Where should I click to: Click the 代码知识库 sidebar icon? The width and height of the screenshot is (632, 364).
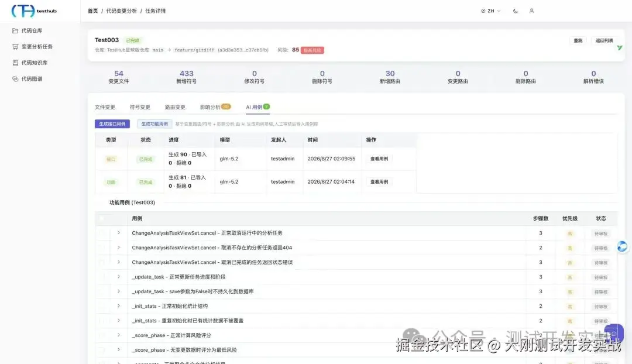point(15,63)
